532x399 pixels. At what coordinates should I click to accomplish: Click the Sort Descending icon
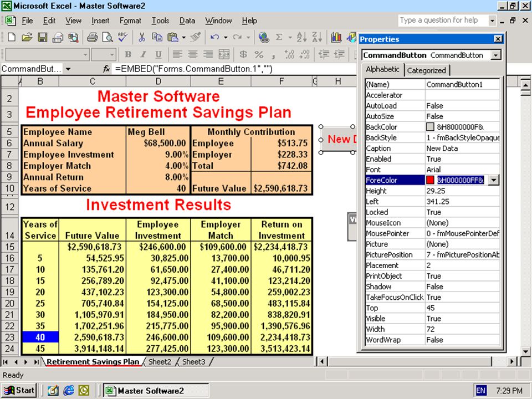[x=317, y=37]
